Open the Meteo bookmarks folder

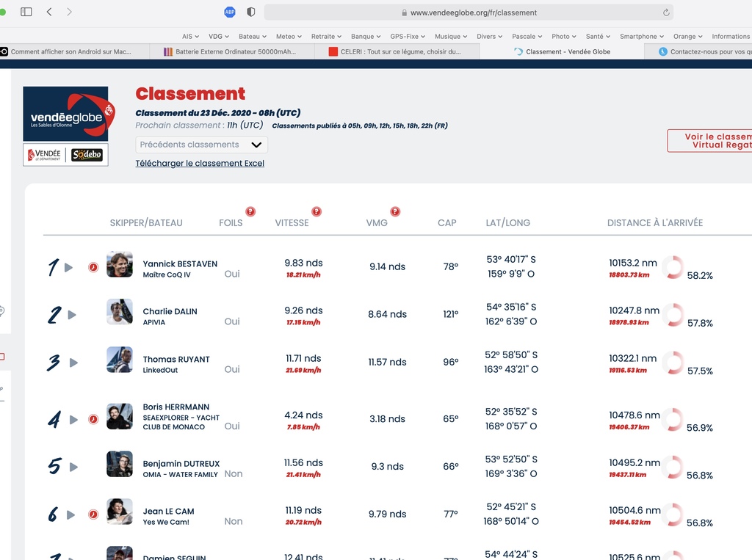click(x=289, y=37)
